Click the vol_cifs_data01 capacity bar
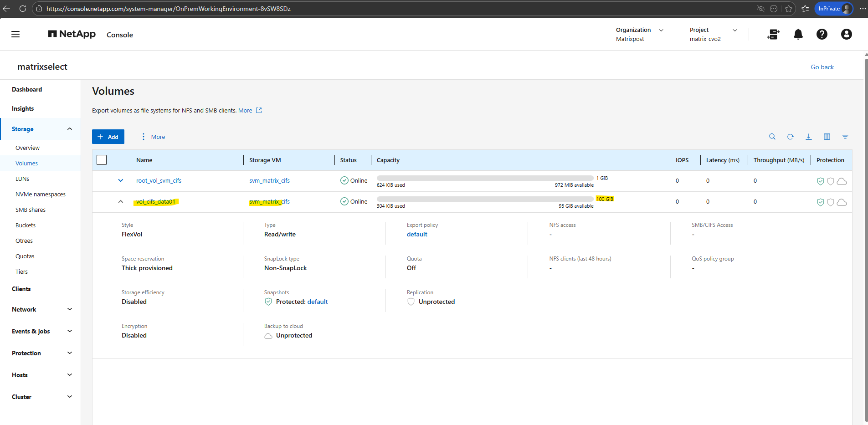This screenshot has height=425, width=868. tap(485, 199)
